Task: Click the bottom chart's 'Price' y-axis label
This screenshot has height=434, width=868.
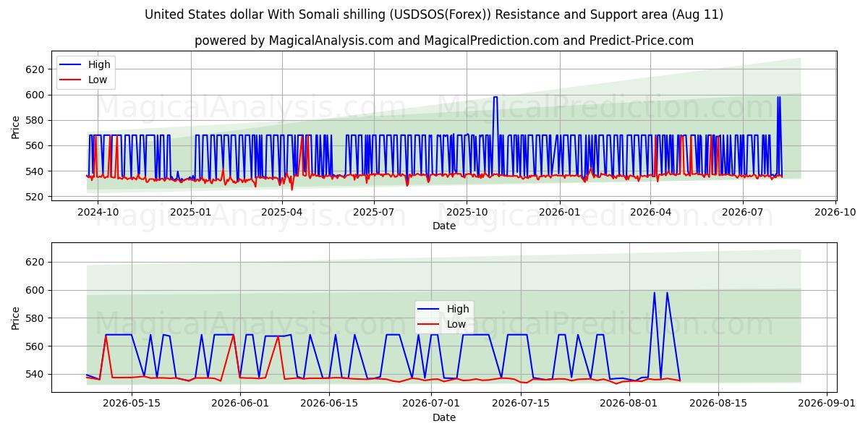Action: point(16,318)
